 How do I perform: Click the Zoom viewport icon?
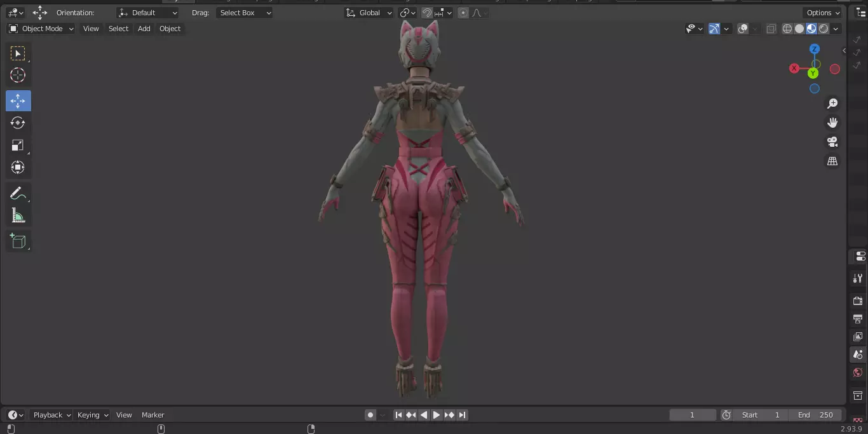coord(832,104)
